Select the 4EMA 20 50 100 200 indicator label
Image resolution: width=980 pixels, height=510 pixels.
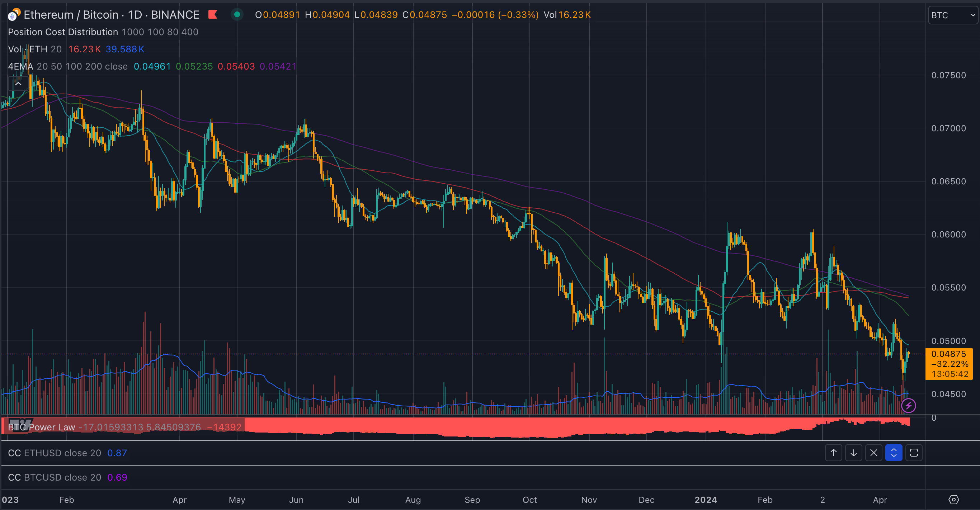click(x=68, y=66)
